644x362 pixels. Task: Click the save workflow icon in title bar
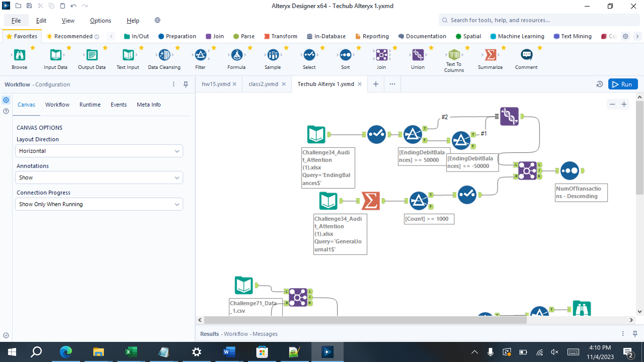(29, 6)
